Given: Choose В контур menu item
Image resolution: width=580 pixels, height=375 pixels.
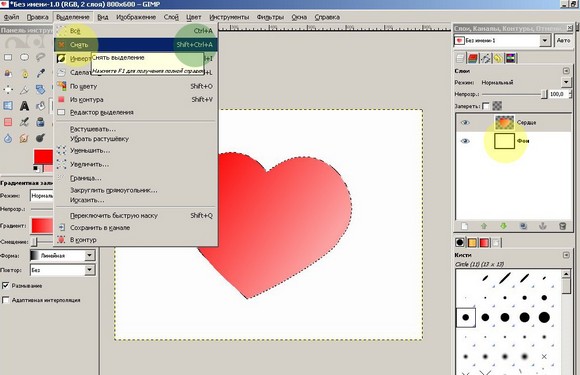Looking at the screenshot, I should tap(136, 240).
